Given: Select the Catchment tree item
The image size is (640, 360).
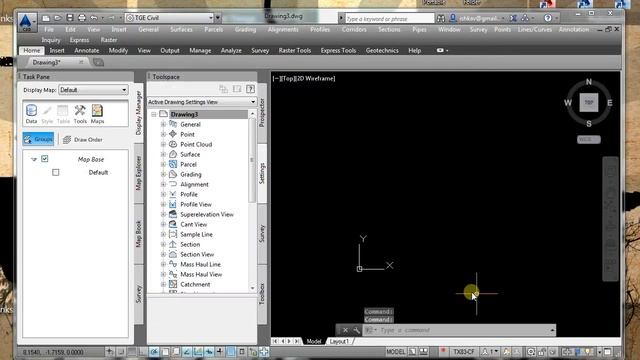Looking at the screenshot, I should coord(195,284).
